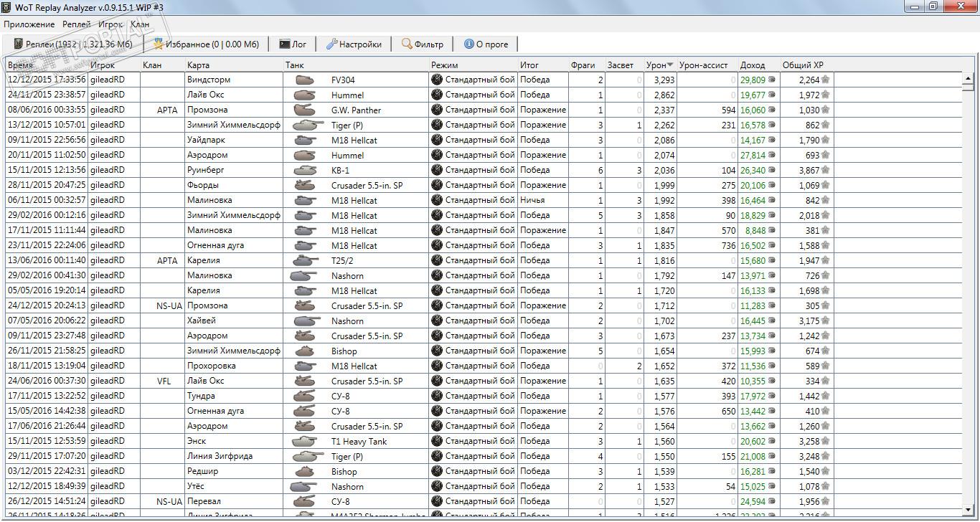The width and height of the screenshot is (980, 522).
Task: Click the wrench icon on Настройки tab
Action: pyautogui.click(x=331, y=44)
